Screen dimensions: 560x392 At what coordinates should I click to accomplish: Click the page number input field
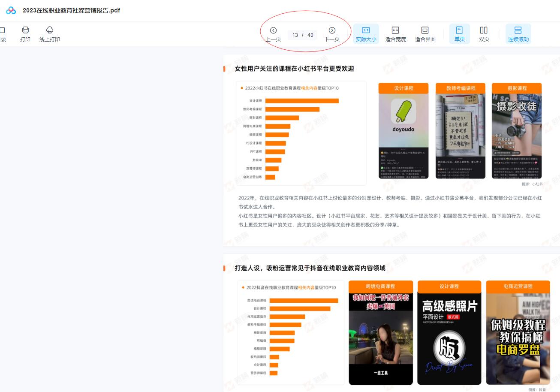[x=295, y=35]
